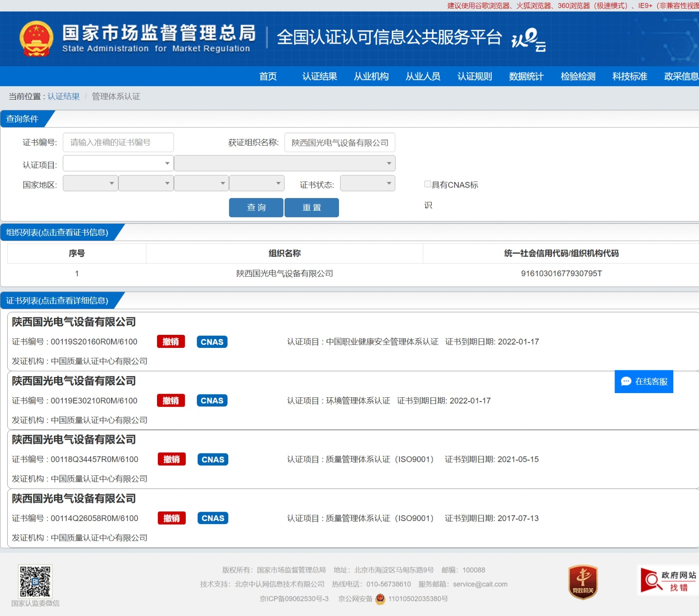The width and height of the screenshot is (699, 616).
Task: Click 11010502035380号 police registration link
Action: click(418, 599)
